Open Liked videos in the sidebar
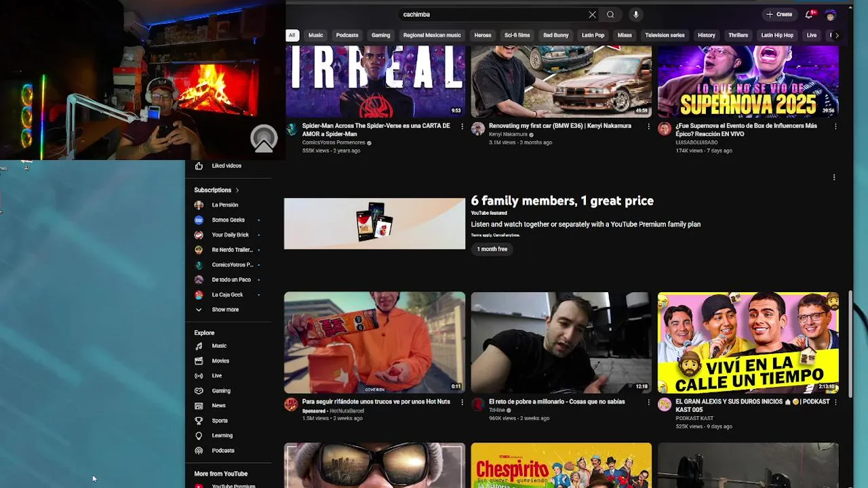The image size is (868, 488). [226, 166]
